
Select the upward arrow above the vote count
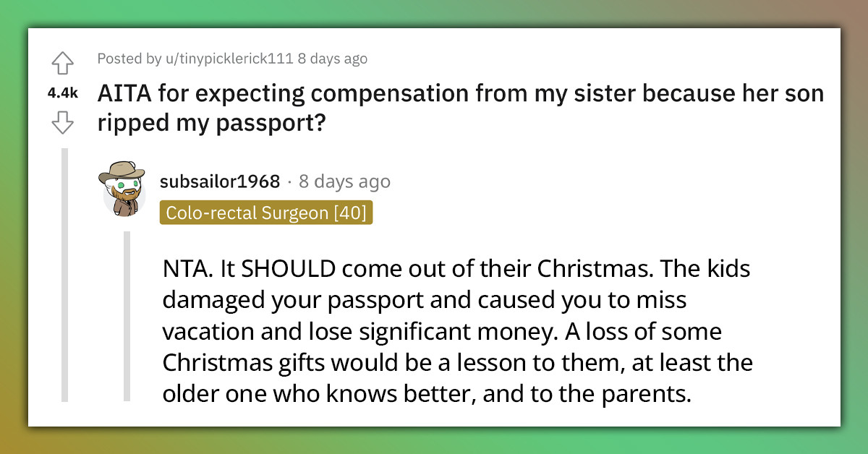pos(63,64)
